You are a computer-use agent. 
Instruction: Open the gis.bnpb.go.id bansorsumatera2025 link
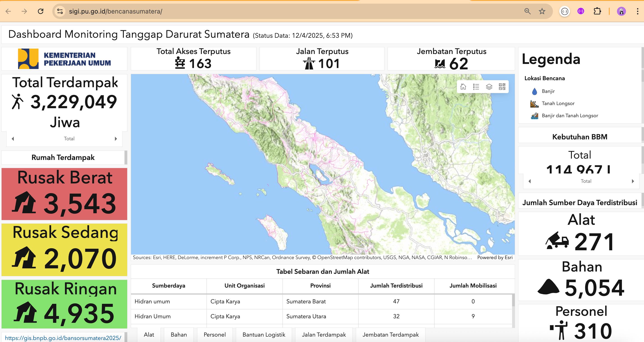coord(63,338)
